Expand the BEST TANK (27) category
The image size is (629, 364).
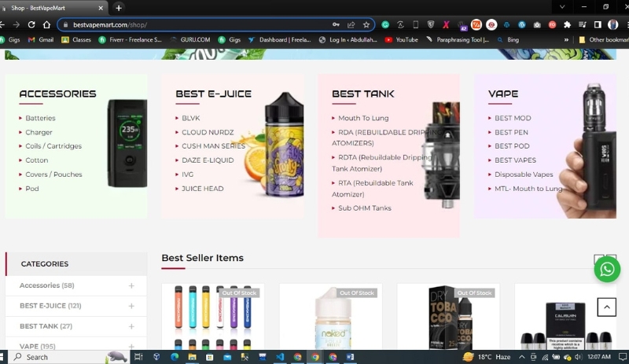point(131,326)
